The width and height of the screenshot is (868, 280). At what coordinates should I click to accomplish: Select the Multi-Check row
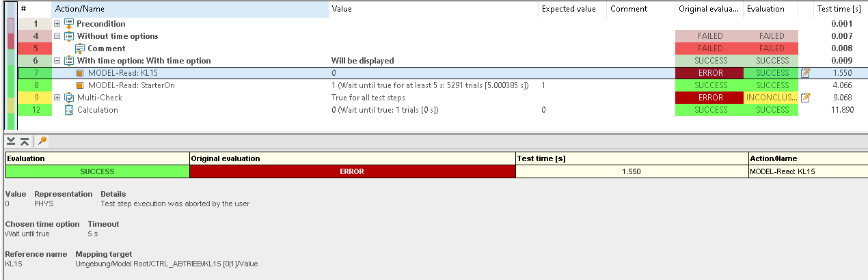(442, 98)
